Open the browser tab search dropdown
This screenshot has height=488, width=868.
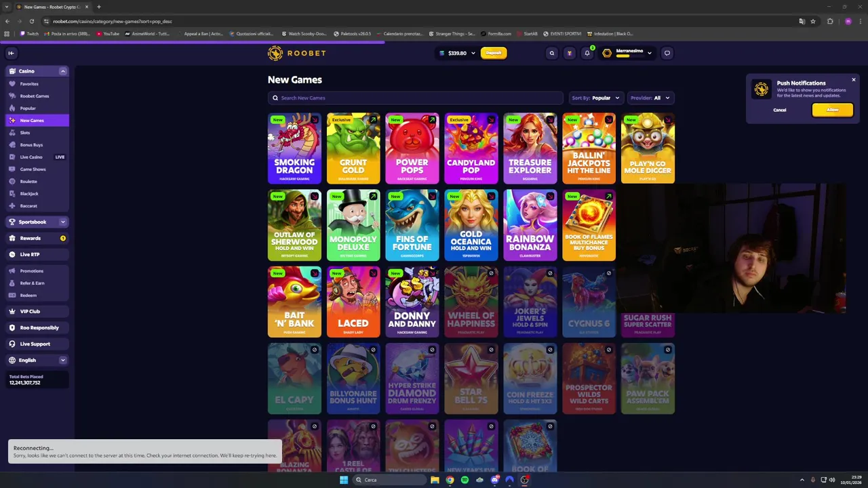pos(7,7)
